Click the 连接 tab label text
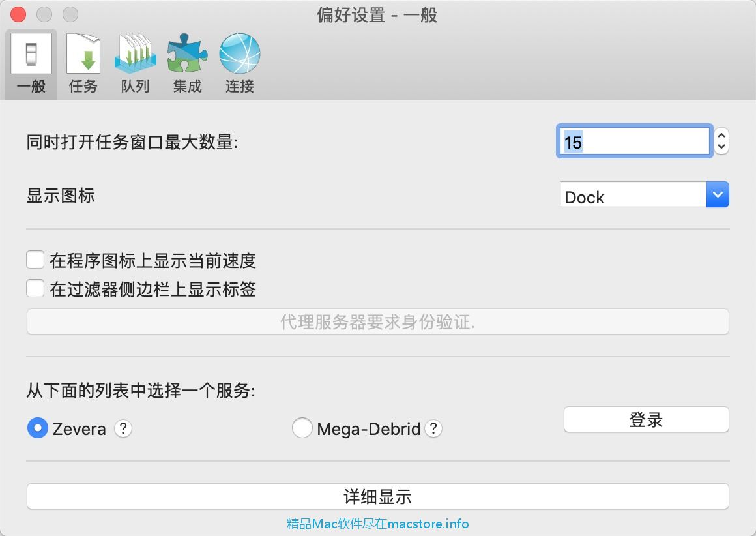 (x=240, y=86)
